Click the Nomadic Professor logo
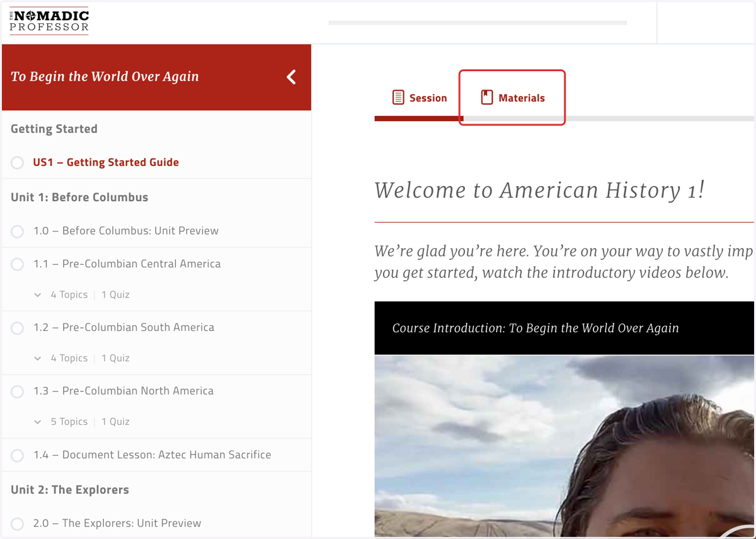The width and height of the screenshot is (756, 539). tap(49, 21)
